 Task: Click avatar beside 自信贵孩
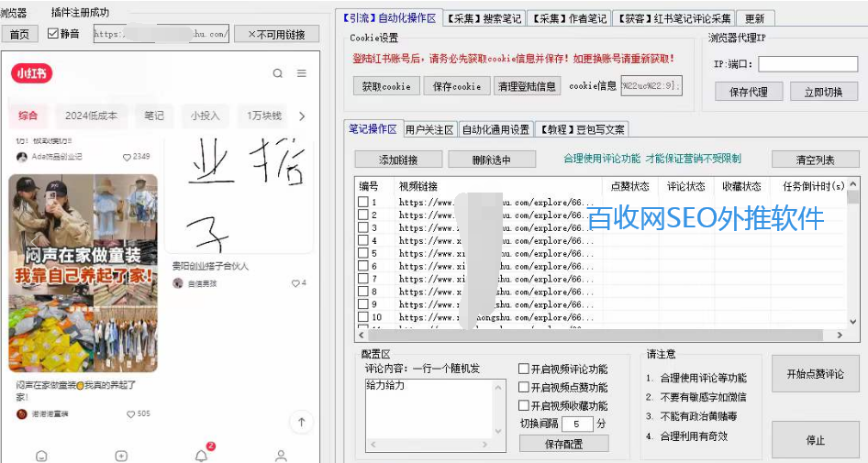(x=178, y=283)
